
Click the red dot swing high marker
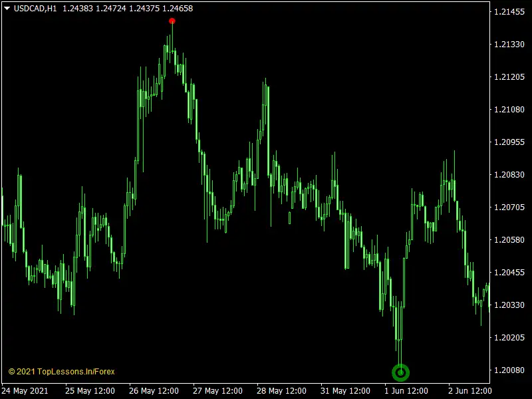172,21
